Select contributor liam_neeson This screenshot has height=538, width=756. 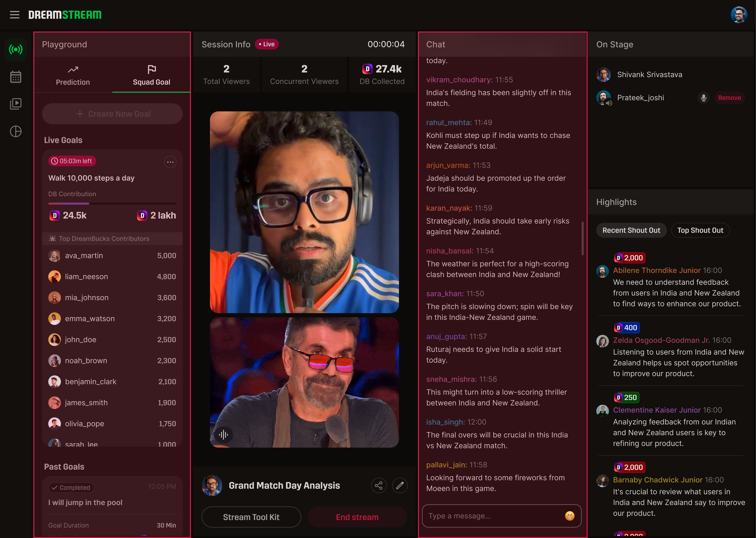tap(112, 277)
